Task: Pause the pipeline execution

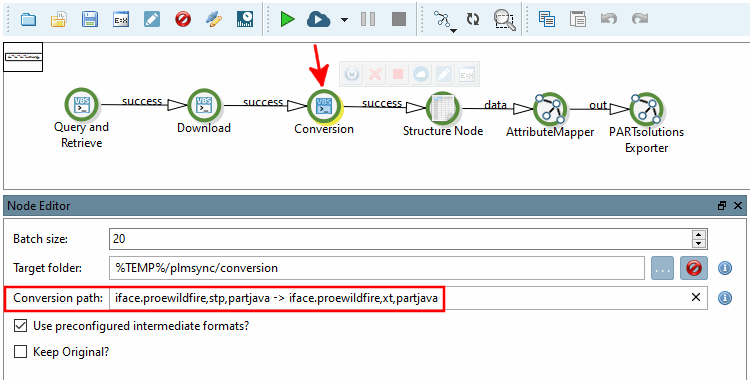Action: point(368,19)
